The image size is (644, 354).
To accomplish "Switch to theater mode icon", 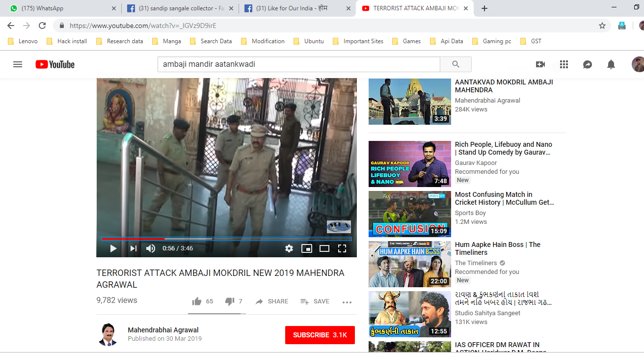I will [x=324, y=248].
